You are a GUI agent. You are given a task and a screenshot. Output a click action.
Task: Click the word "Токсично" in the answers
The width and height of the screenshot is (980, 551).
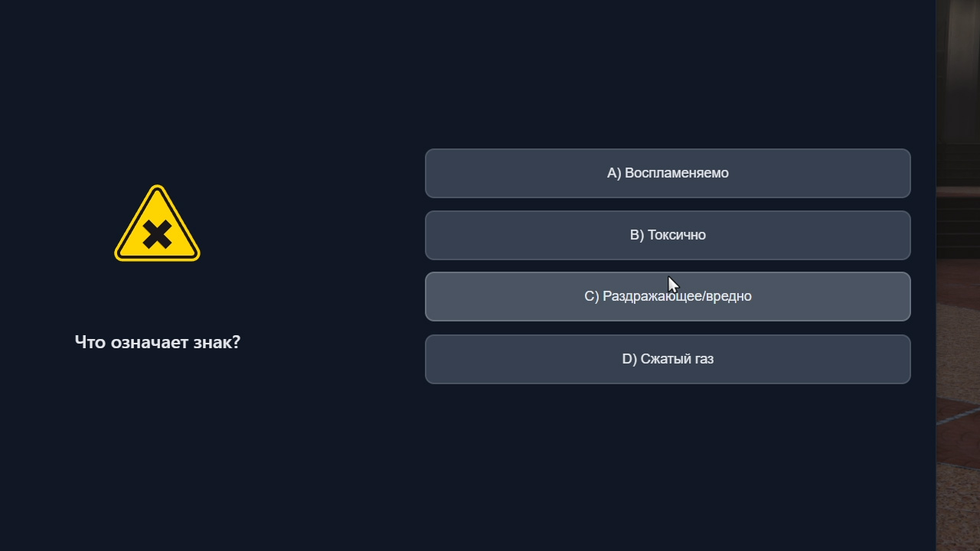(x=677, y=235)
